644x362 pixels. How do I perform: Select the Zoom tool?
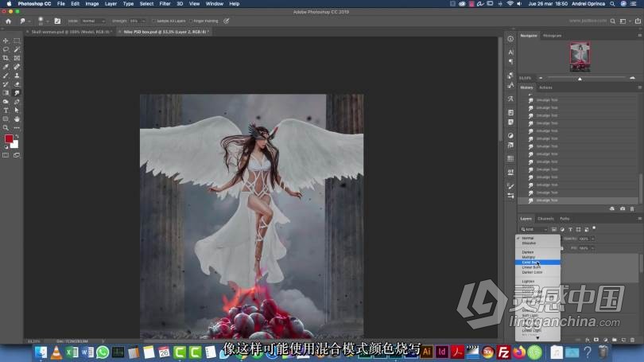6,128
